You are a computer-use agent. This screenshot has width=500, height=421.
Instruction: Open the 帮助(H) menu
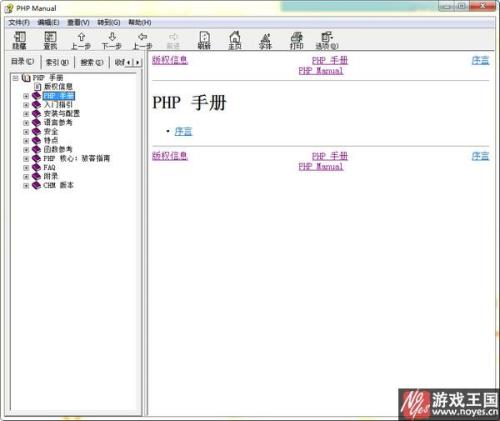(x=140, y=23)
